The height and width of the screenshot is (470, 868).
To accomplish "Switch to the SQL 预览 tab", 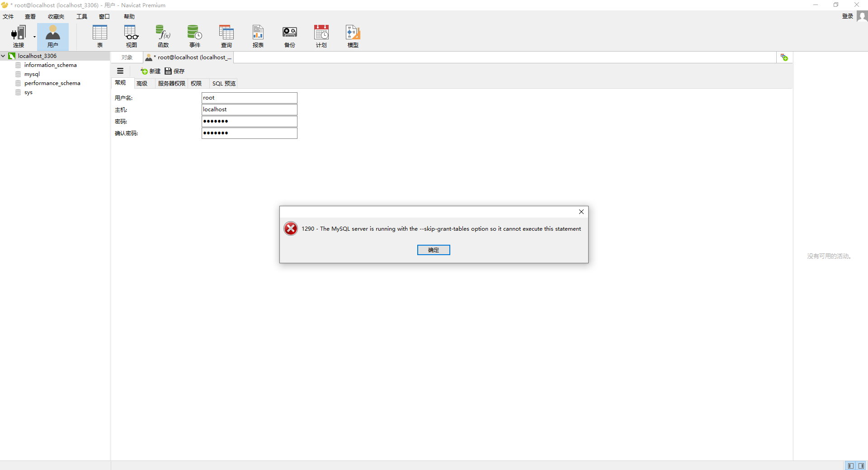I will click(223, 83).
